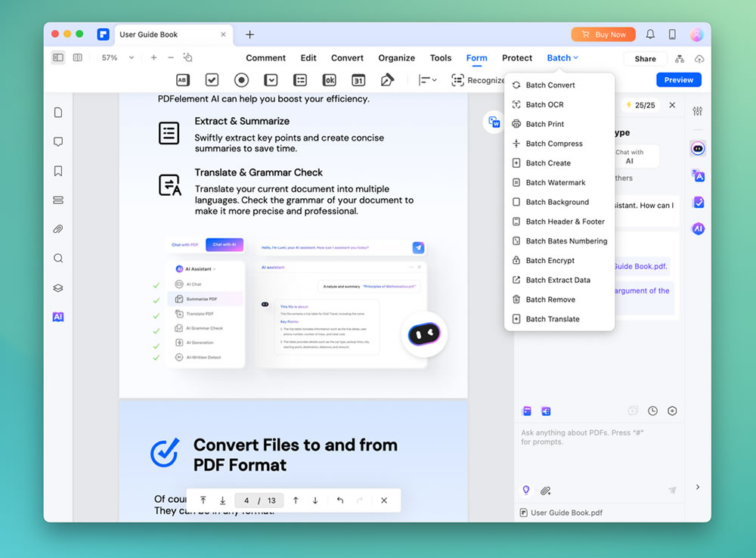The height and width of the screenshot is (558, 756).
Task: Open the search panel in sidebar
Action: [58, 259]
